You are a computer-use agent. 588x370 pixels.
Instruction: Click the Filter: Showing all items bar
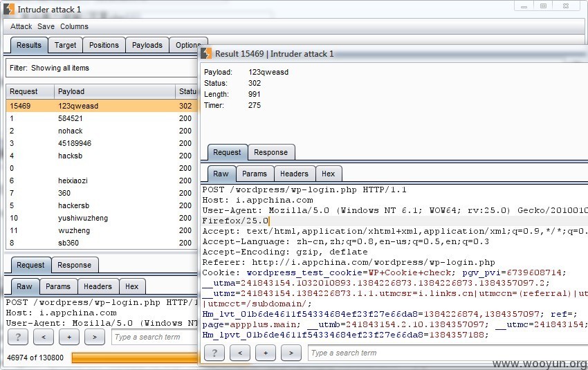click(102, 68)
